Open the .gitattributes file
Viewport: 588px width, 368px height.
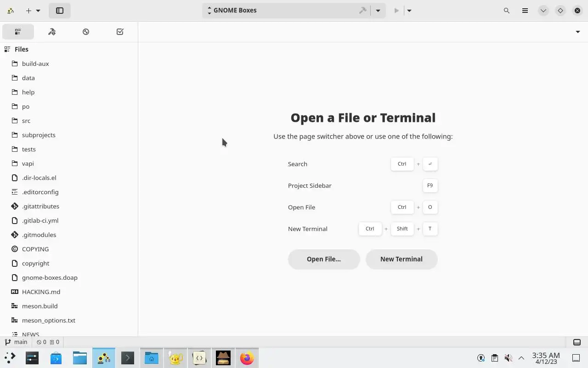point(69,206)
